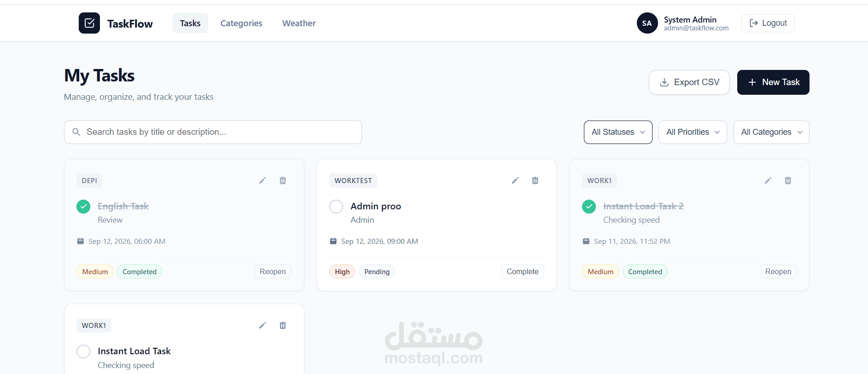Click the WORKTEST category tag
Image resolution: width=868 pixels, height=374 pixels.
pos(353,180)
